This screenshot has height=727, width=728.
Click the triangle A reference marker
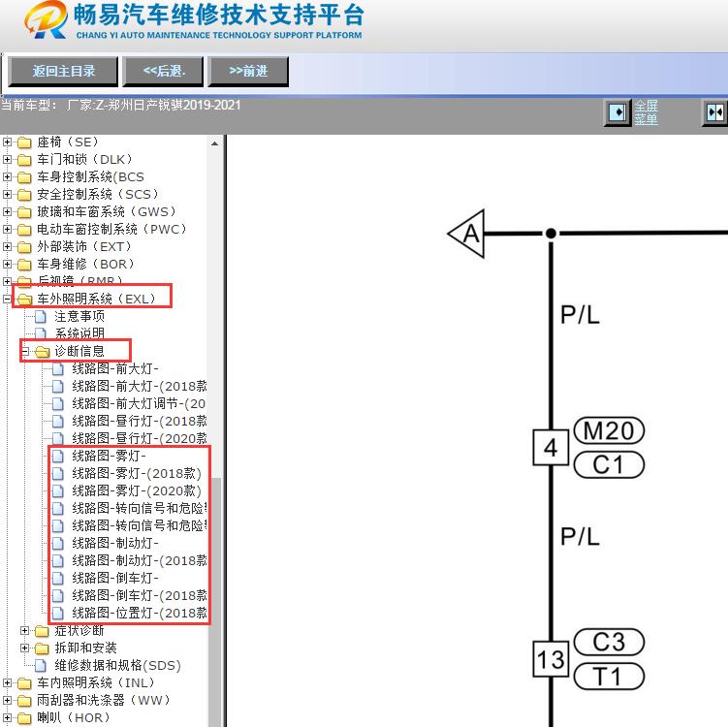[x=466, y=234]
